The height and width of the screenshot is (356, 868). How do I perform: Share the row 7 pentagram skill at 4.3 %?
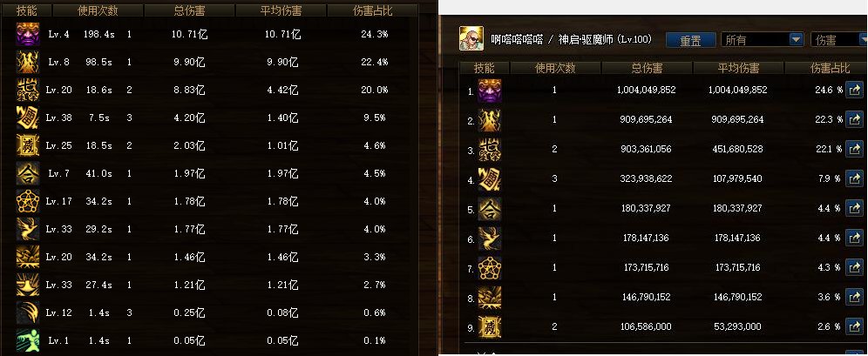point(855,267)
